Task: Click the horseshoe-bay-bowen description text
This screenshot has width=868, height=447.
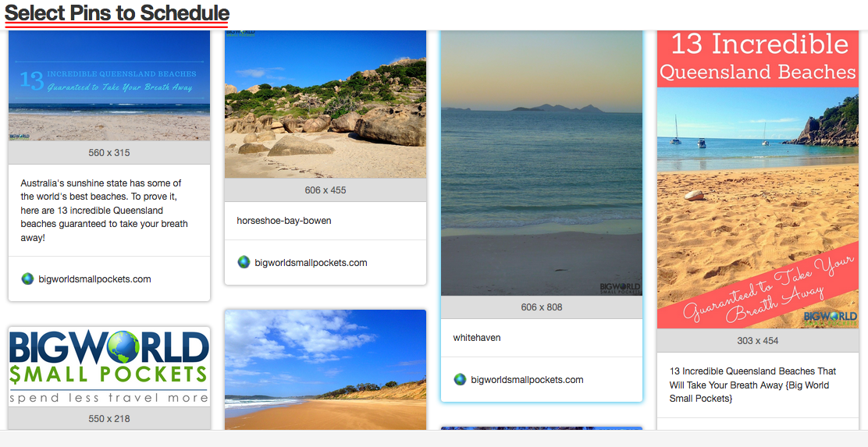Action: pyautogui.click(x=284, y=221)
